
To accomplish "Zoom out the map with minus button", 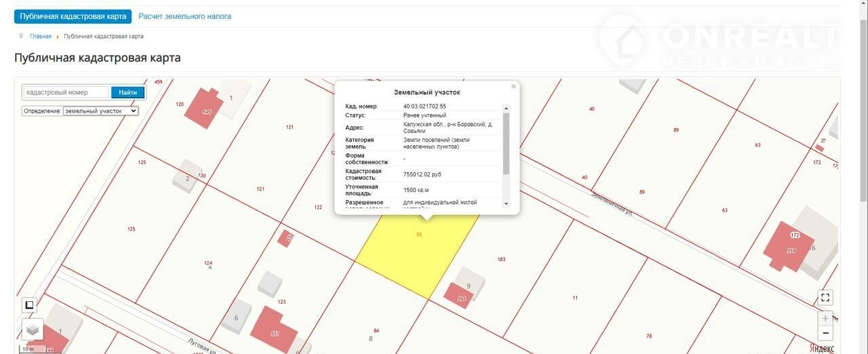I will (825, 333).
